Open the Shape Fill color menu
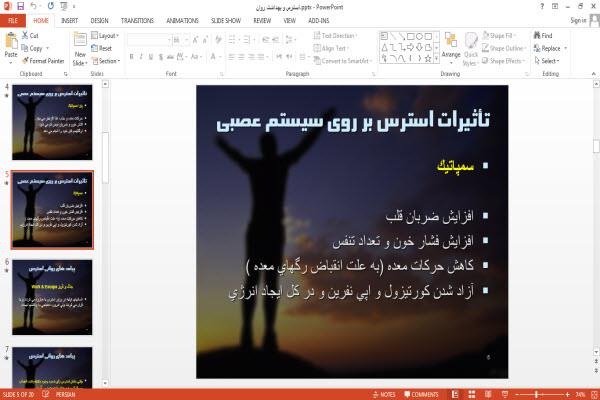600x400 pixels. (x=499, y=36)
